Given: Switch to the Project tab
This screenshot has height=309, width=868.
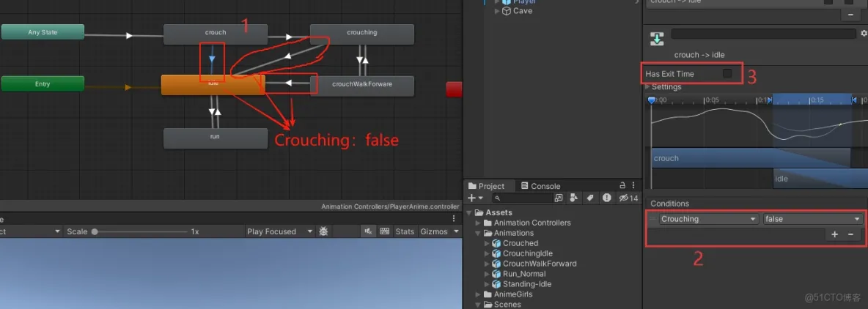Looking at the screenshot, I should (x=486, y=186).
